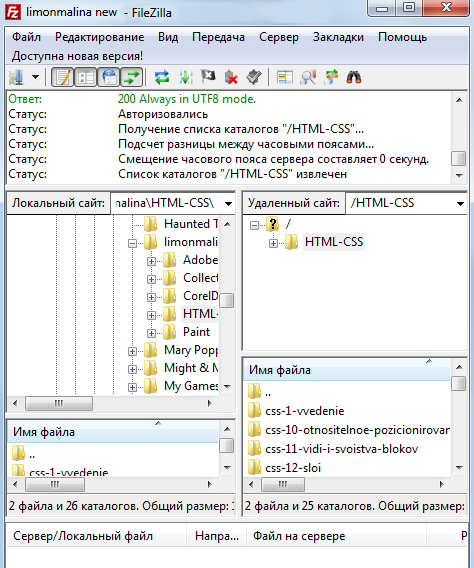This screenshot has height=568, width=474.
Task: Open the Помощь menu
Action: (x=402, y=37)
